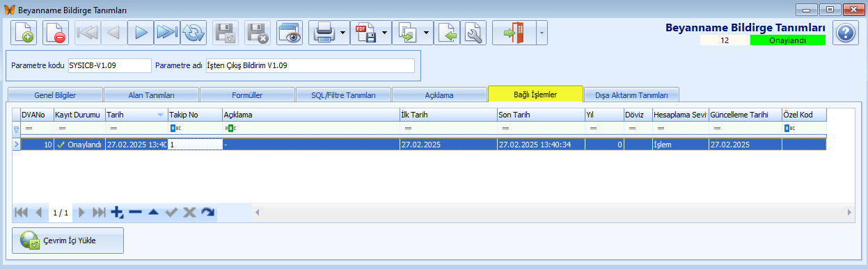Click the green Onaylandı status indicator

787,40
